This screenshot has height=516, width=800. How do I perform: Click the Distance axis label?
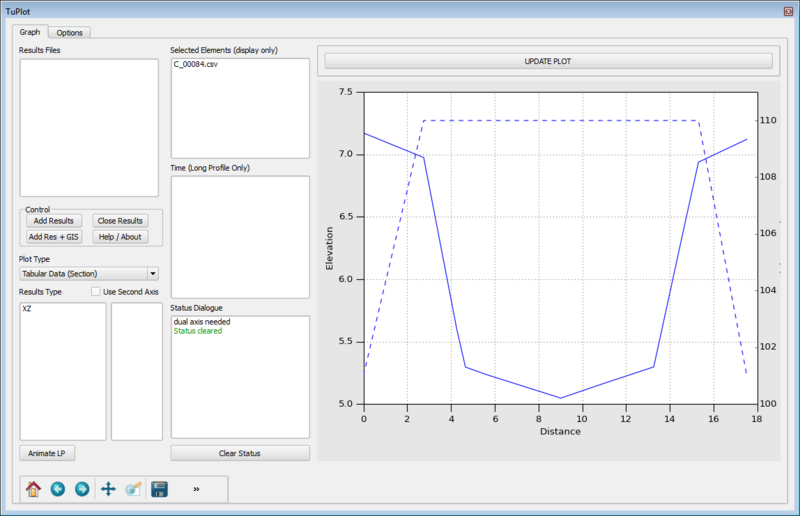click(x=560, y=431)
